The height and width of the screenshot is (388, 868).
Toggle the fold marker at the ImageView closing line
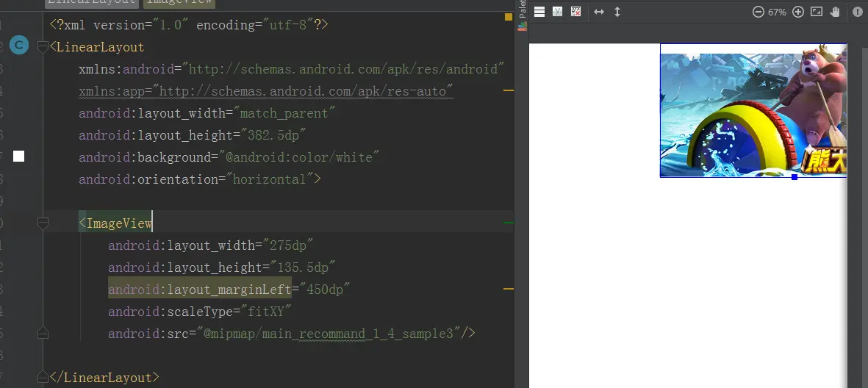click(43, 333)
